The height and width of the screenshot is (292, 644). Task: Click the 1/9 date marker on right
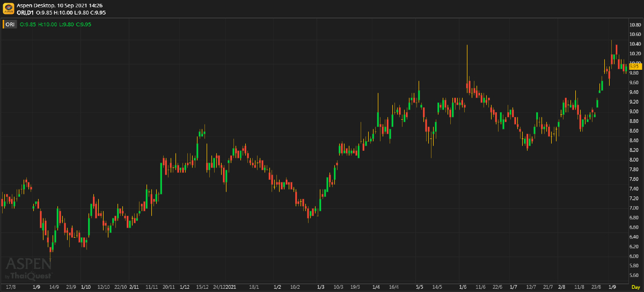click(x=612, y=287)
